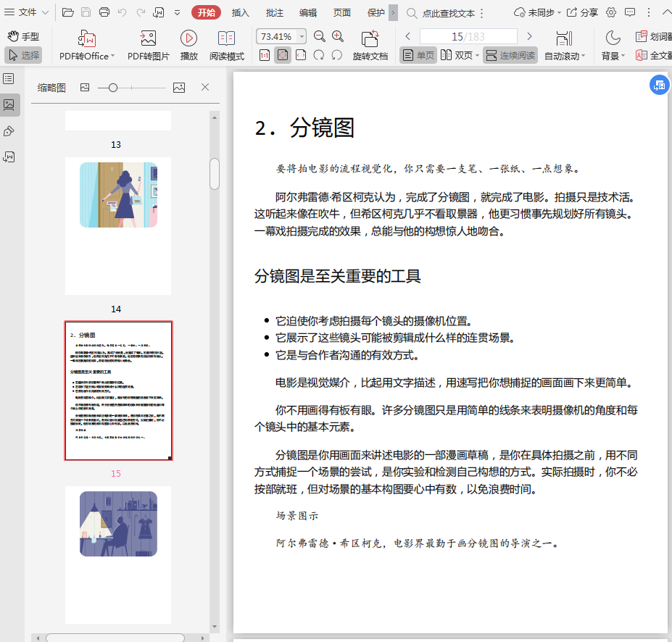
Task: Click the 旋转文档 rotate document icon
Action: click(x=370, y=38)
